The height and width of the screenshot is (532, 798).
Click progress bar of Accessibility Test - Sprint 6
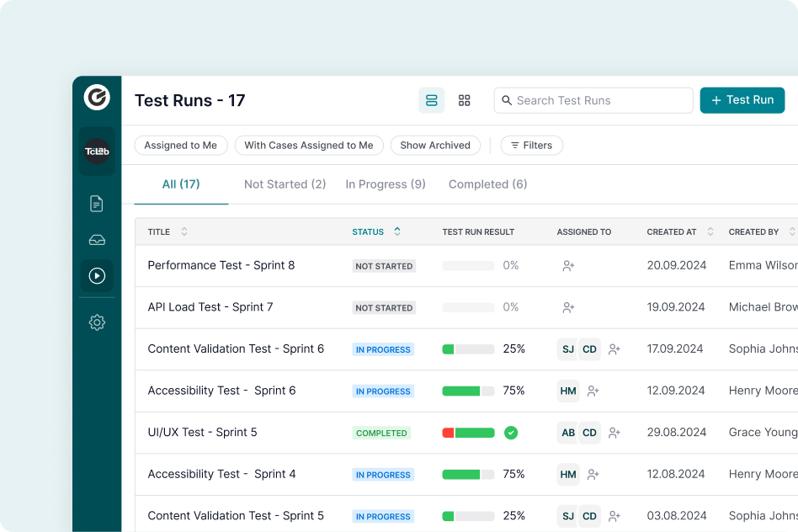(x=468, y=391)
